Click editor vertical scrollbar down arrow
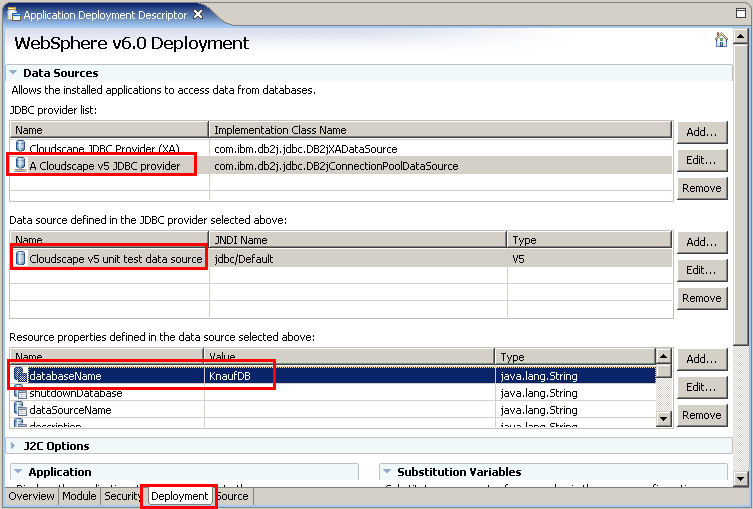Image resolution: width=753 pixels, height=509 pixels. (741, 478)
